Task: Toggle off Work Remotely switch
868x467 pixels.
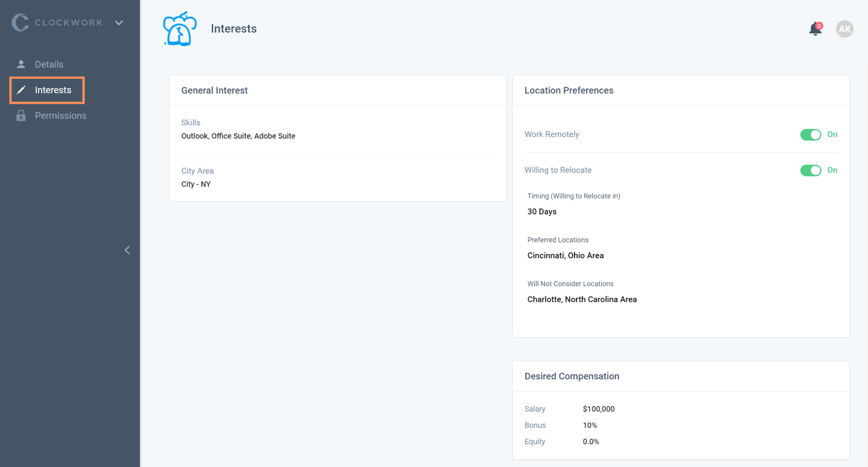Action: click(x=810, y=135)
